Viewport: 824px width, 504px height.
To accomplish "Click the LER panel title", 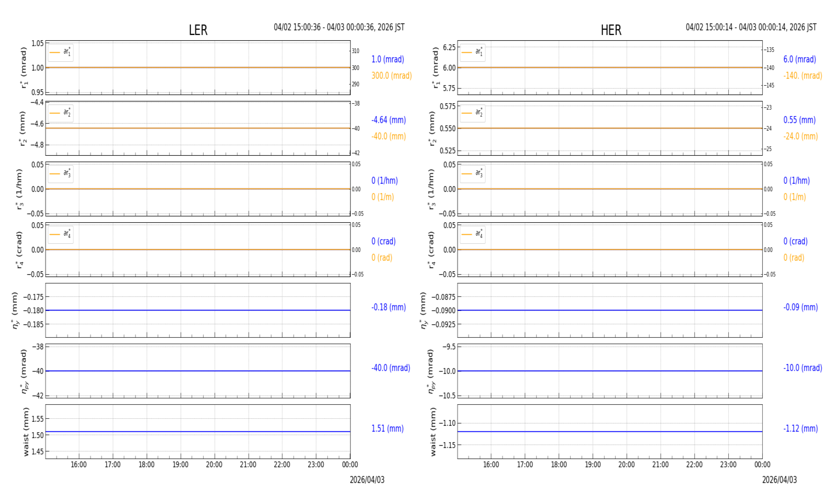I will tap(198, 30).
